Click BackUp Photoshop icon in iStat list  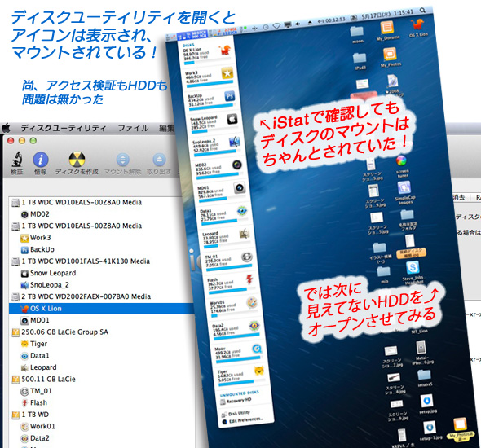click(229, 96)
